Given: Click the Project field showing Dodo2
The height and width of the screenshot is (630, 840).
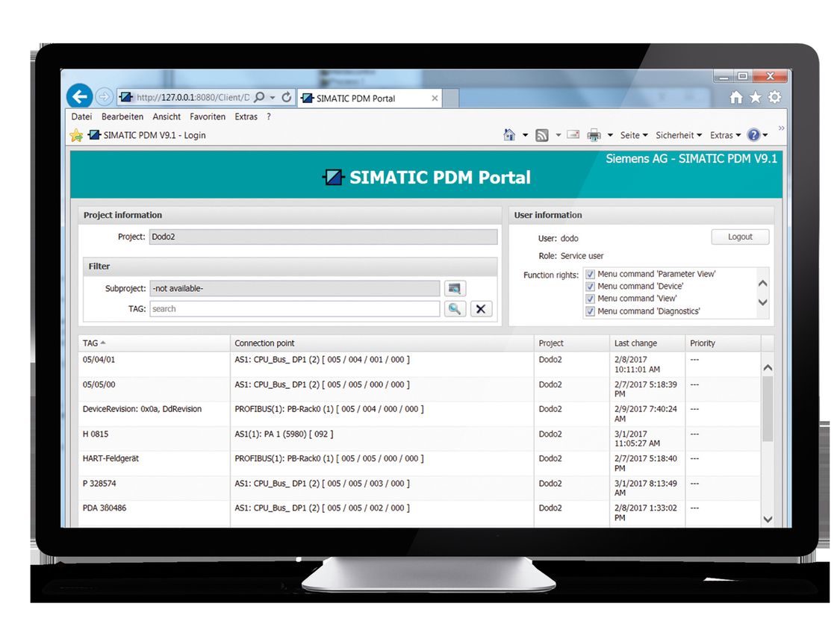Looking at the screenshot, I should pos(323,237).
